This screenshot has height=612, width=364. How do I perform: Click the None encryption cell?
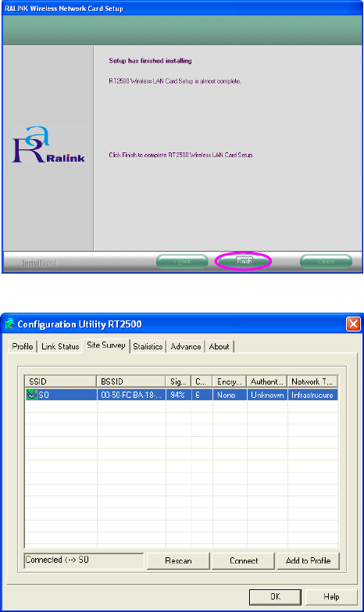tap(230, 395)
